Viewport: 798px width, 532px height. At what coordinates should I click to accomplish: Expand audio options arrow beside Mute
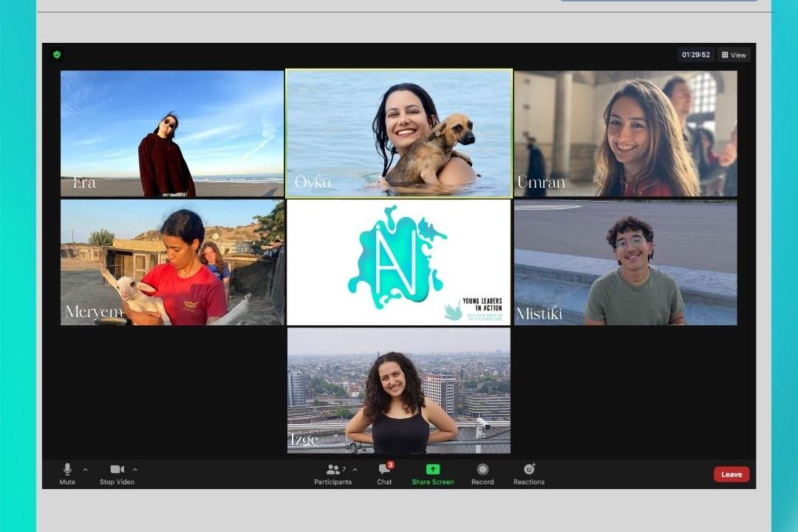point(85,469)
